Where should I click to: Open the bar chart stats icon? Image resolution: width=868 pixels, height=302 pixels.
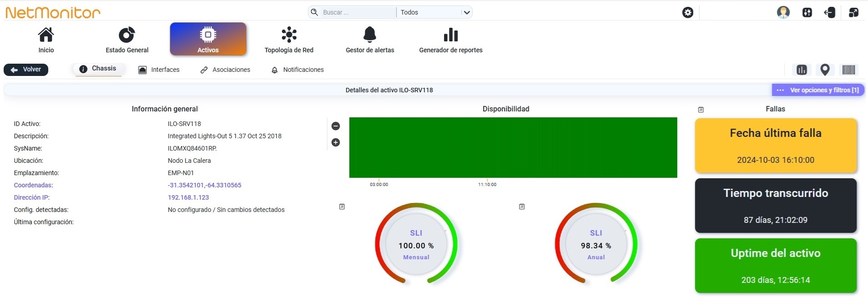[x=802, y=70]
